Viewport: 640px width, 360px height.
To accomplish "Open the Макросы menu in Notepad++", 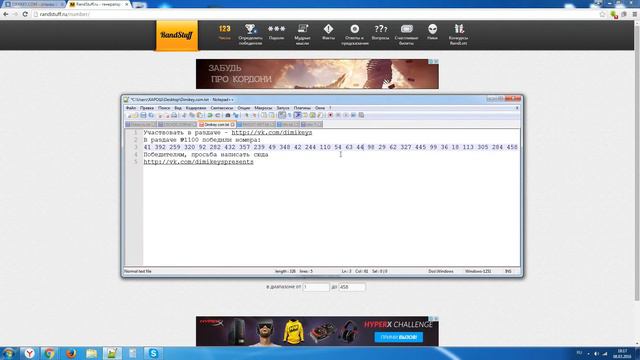I will [263, 108].
